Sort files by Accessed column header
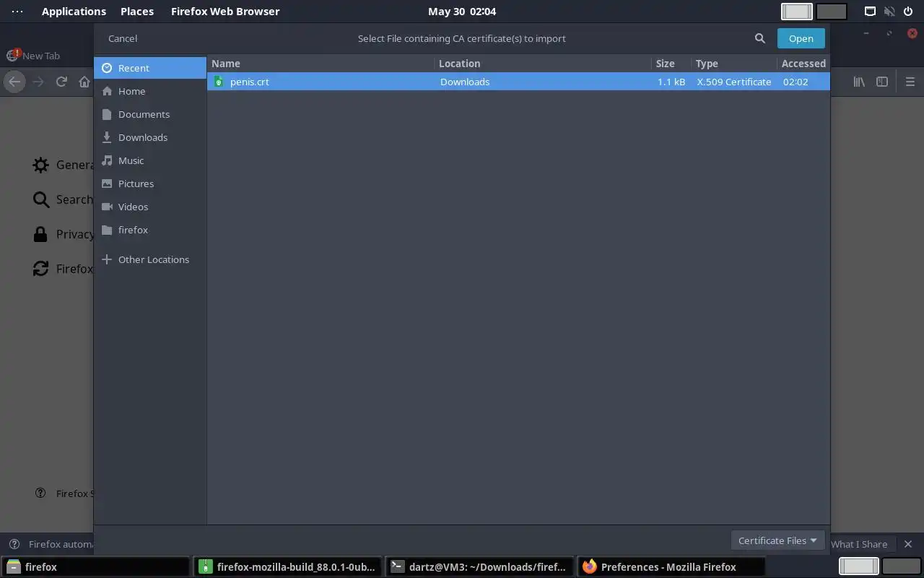The image size is (924, 578). tap(803, 64)
